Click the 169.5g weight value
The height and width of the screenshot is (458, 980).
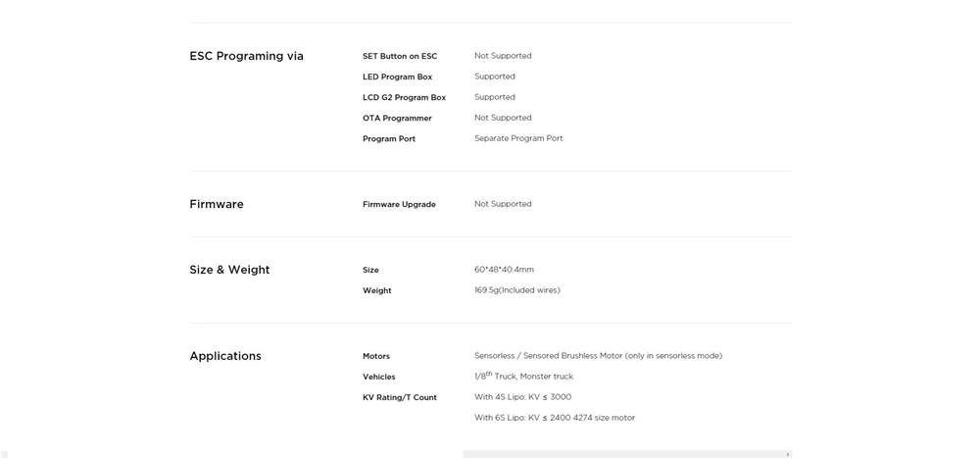pos(516,290)
